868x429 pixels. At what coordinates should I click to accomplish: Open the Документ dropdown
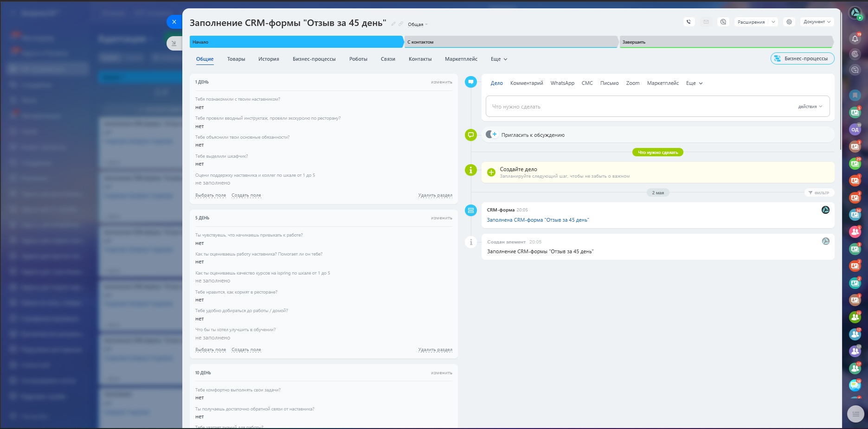(x=817, y=22)
